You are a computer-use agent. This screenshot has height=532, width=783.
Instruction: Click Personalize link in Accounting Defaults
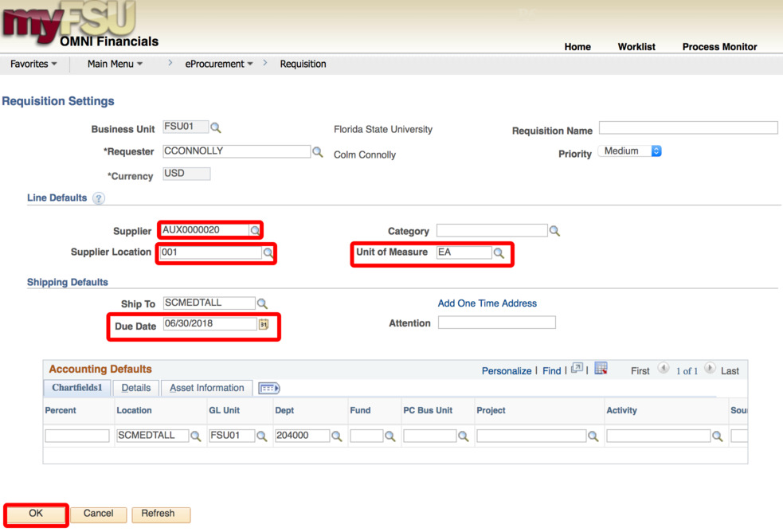click(x=507, y=371)
